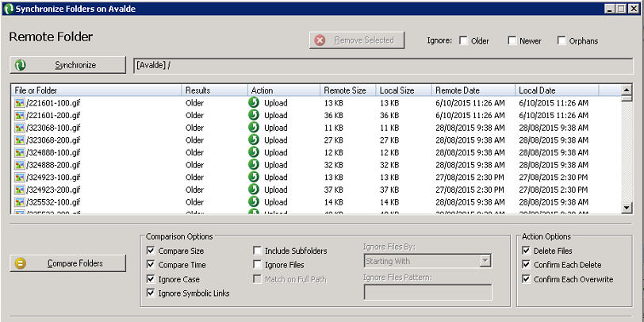Open the Ignore Files By dropdown
The height and width of the screenshot is (322, 644).
click(485, 261)
